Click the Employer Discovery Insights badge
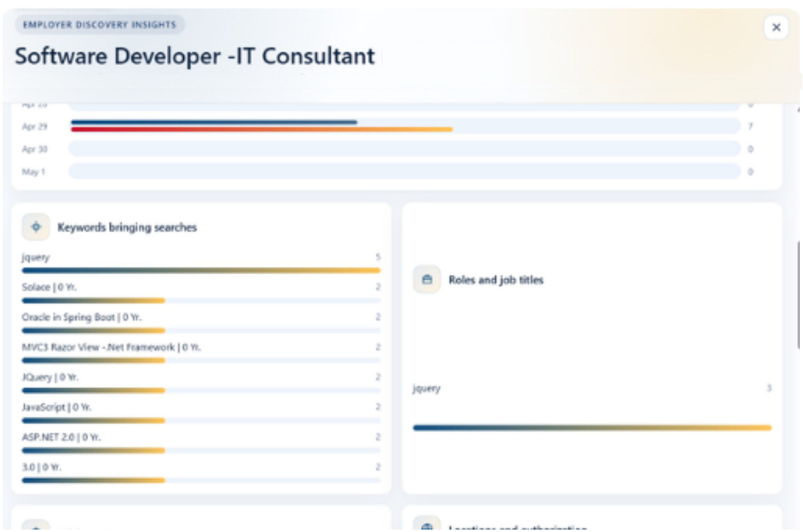 pyautogui.click(x=100, y=24)
